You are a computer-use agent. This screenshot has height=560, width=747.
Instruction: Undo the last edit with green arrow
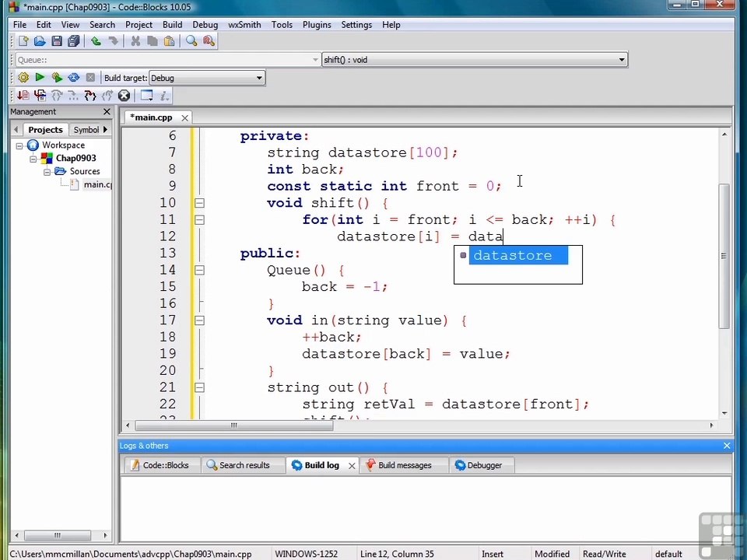click(96, 41)
